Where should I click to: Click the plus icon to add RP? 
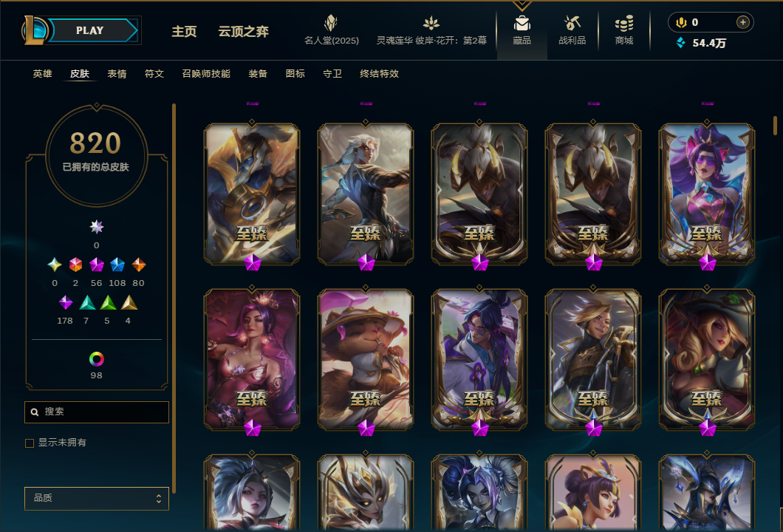742,22
